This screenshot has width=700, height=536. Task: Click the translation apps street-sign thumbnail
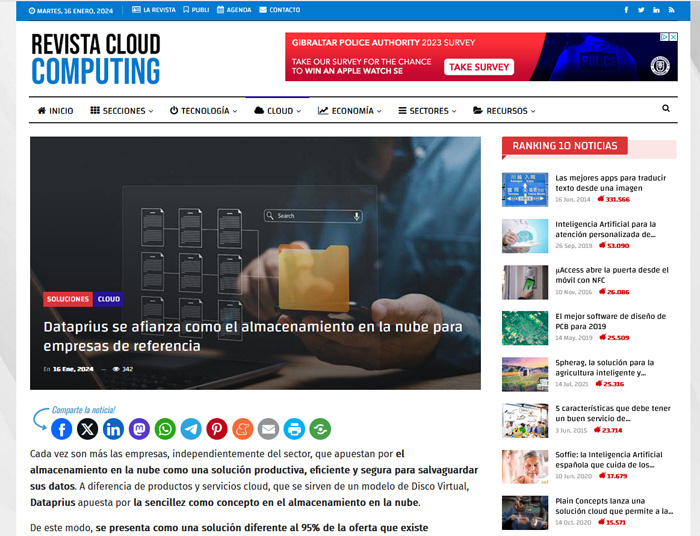click(525, 190)
